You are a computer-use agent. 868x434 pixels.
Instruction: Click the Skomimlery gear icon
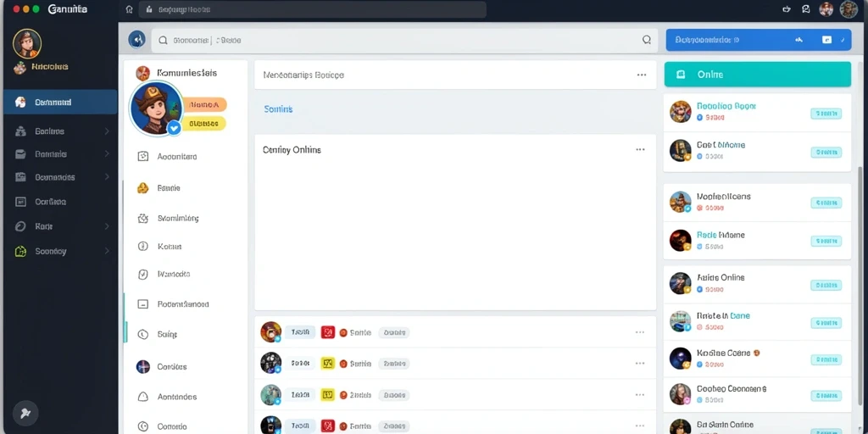coord(142,218)
